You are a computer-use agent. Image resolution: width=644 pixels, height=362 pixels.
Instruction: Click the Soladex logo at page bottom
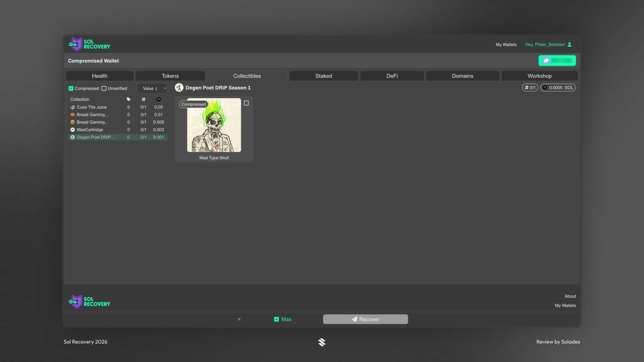(322, 342)
